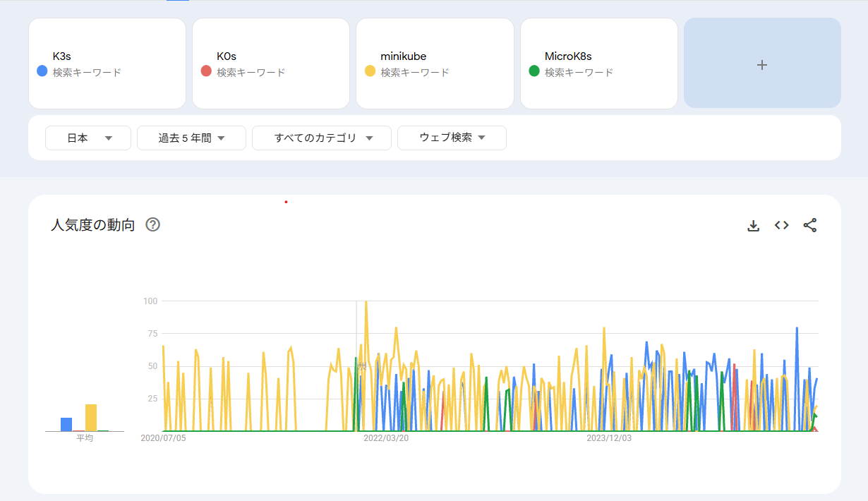Click the blue K3s average bar
This screenshot has width=868, height=501.
coord(66,424)
